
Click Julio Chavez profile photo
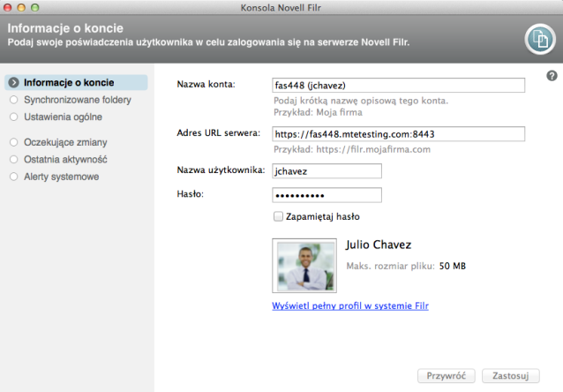tap(304, 266)
